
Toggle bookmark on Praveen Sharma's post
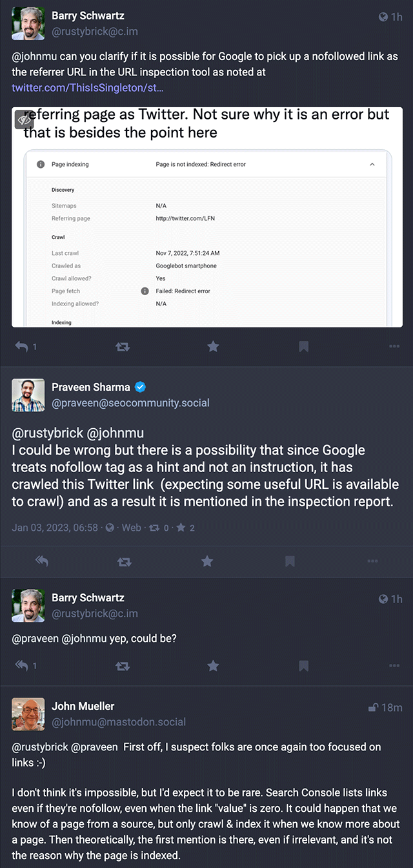coord(290,561)
